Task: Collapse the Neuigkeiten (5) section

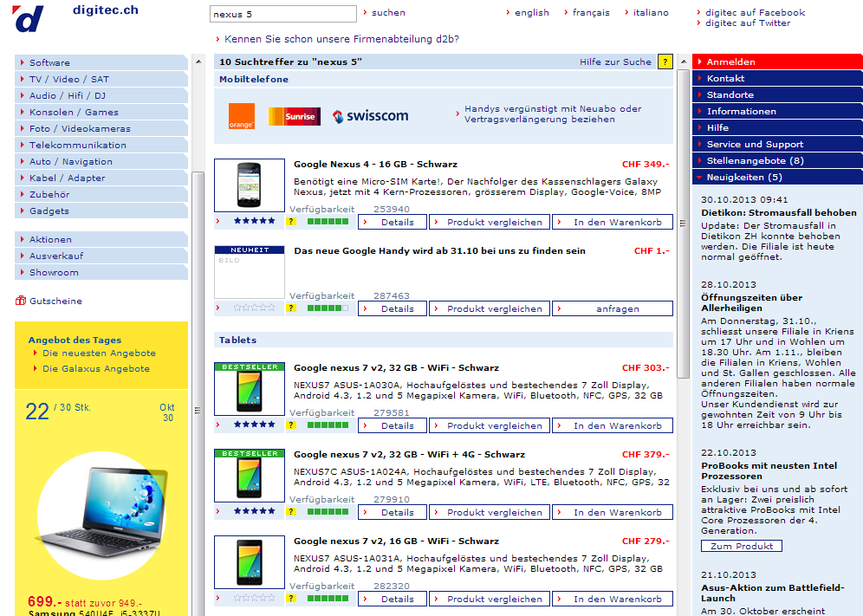Action: [777, 178]
